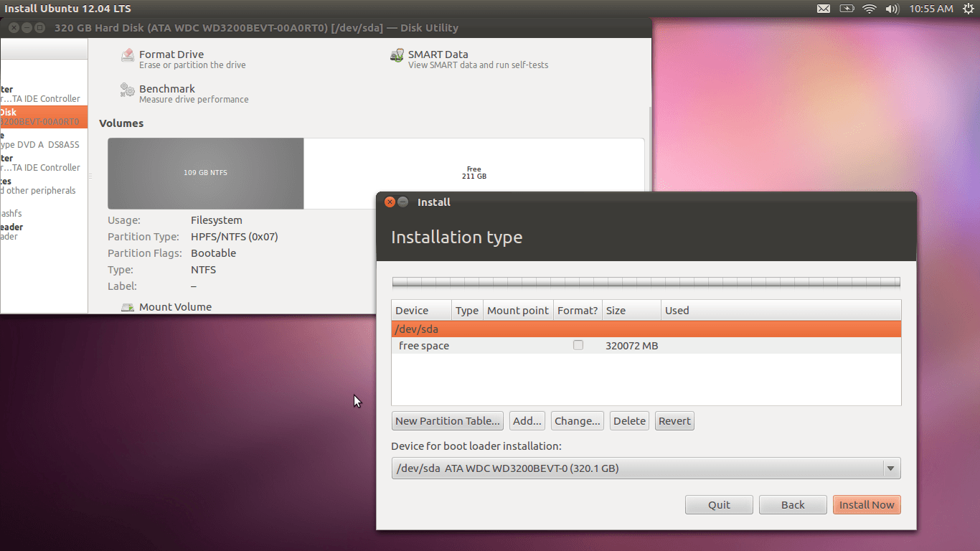The height and width of the screenshot is (551, 980).
Task: Click the Add... button
Action: click(527, 421)
